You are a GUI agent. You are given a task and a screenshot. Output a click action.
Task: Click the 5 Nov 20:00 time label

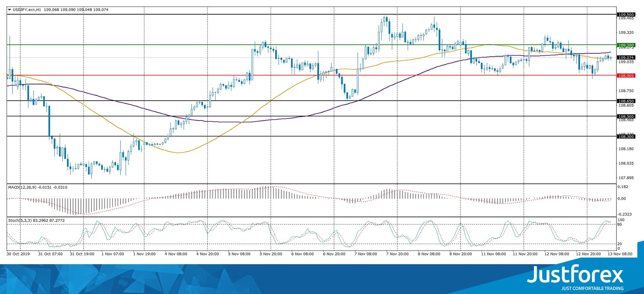[271, 254]
